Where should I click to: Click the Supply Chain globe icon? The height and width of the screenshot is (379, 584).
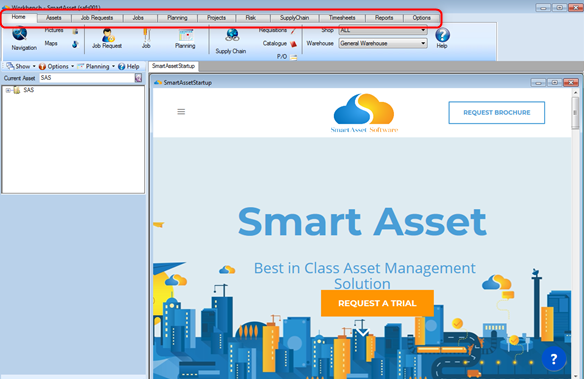tap(232, 35)
